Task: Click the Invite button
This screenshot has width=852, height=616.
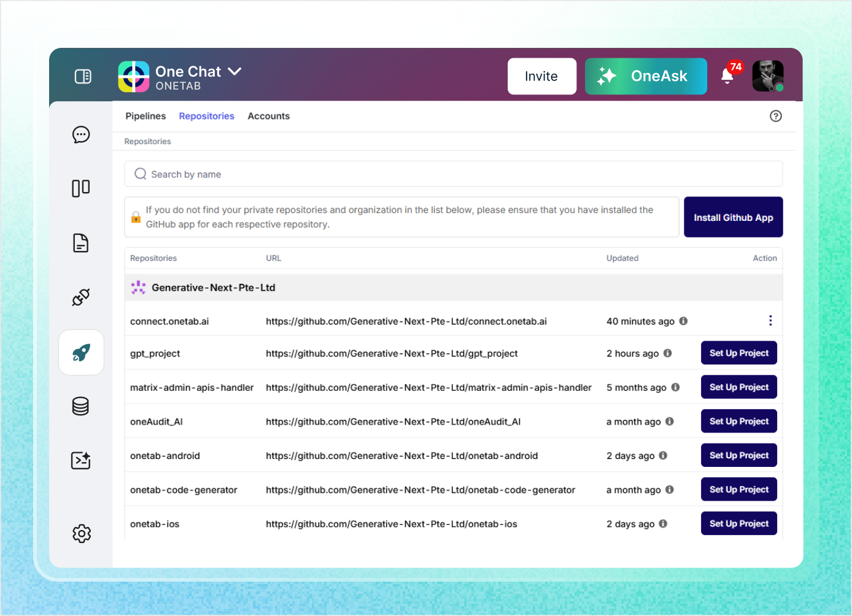Action: click(x=541, y=76)
